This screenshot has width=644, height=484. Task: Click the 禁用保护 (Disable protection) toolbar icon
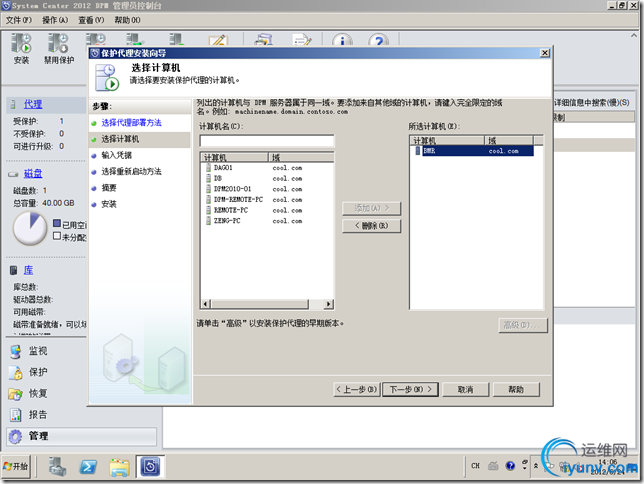click(59, 49)
